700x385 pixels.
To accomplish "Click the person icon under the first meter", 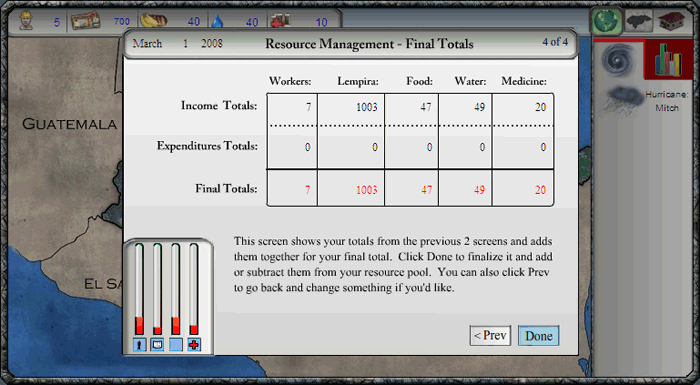I will tap(140, 344).
